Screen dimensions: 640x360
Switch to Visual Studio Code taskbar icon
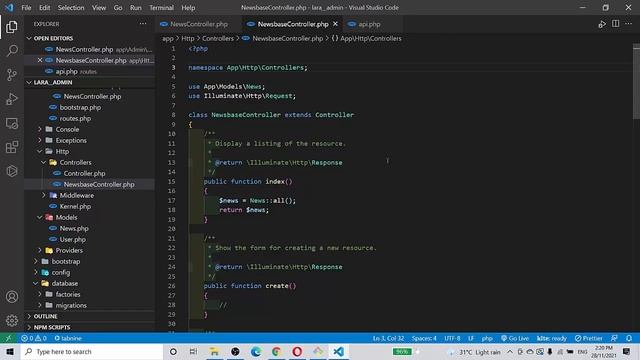[338, 351]
